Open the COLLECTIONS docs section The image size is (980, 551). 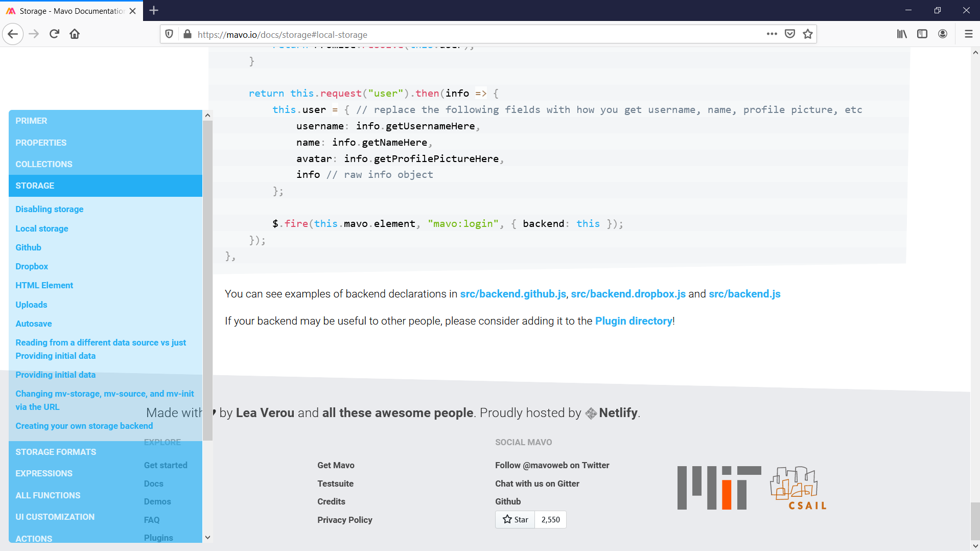pos(105,164)
